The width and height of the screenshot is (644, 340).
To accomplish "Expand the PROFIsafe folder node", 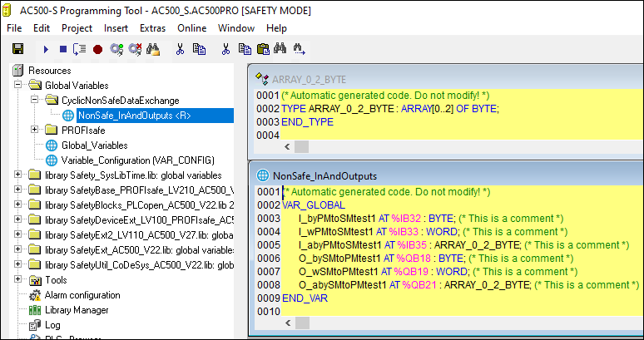I will click(34, 130).
